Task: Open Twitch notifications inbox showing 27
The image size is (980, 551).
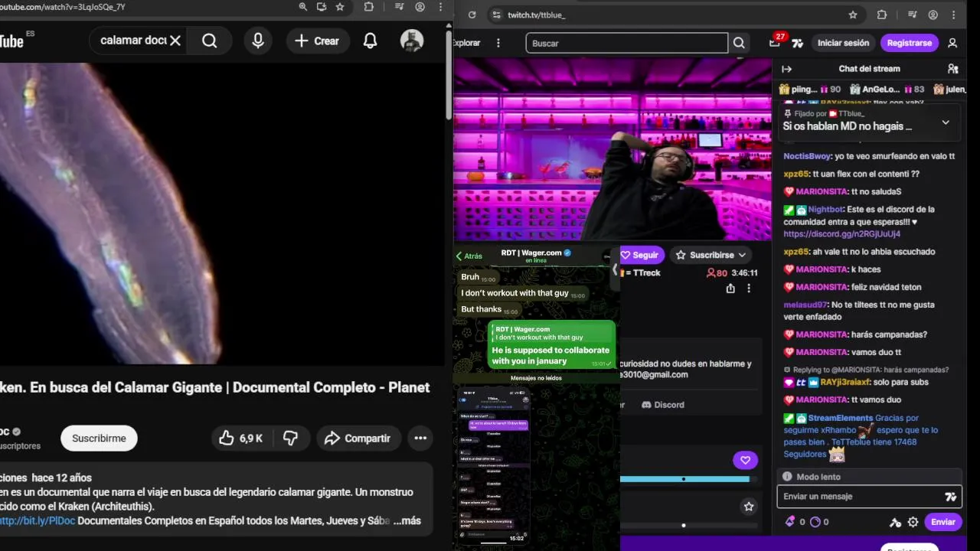Action: 776,42
